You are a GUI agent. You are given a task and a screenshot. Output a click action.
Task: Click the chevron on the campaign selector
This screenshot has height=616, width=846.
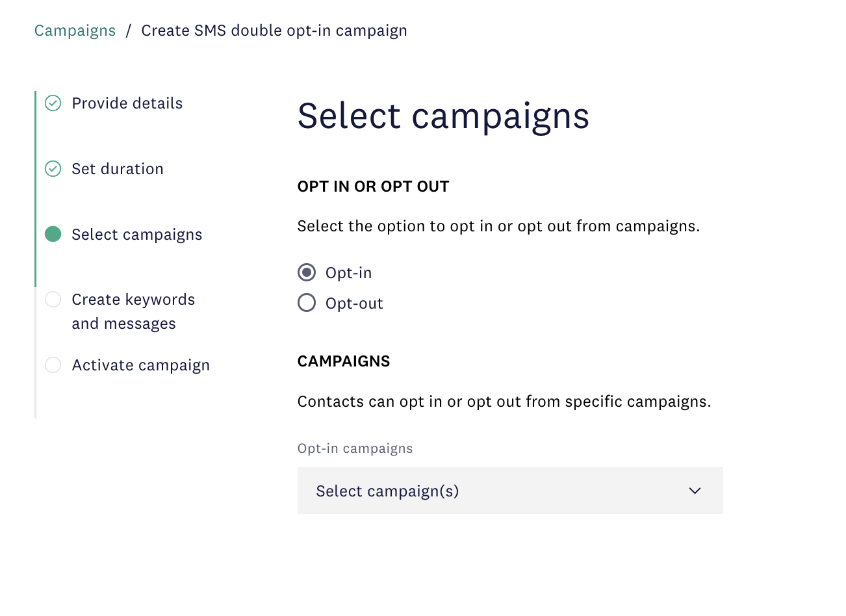(x=695, y=491)
